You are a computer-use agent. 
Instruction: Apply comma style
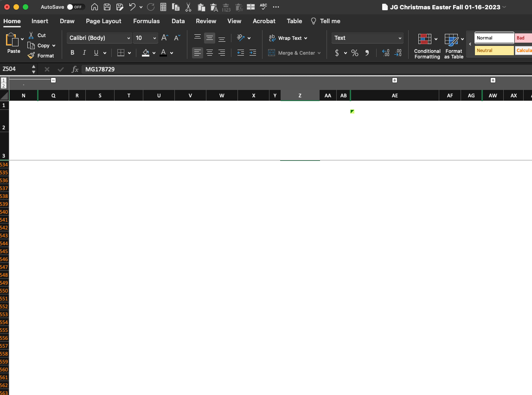click(x=367, y=52)
